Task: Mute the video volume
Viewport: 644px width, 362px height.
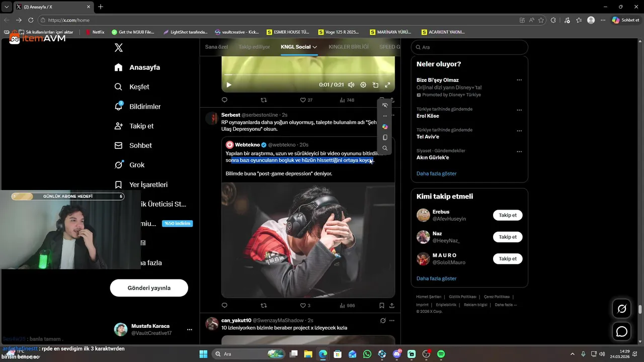Action: click(351, 85)
